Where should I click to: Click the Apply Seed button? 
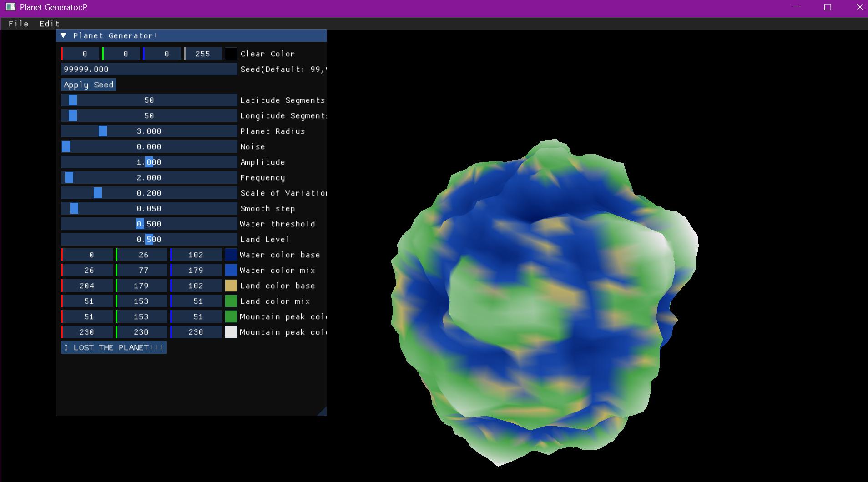coord(89,85)
